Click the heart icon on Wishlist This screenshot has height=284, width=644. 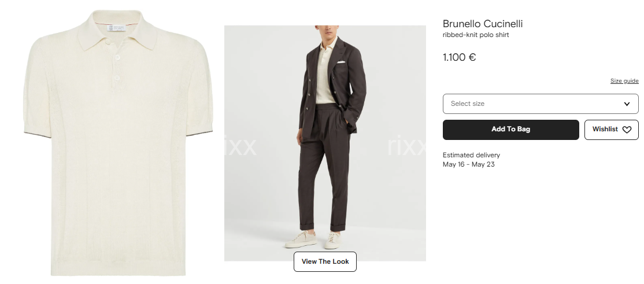[626, 130]
